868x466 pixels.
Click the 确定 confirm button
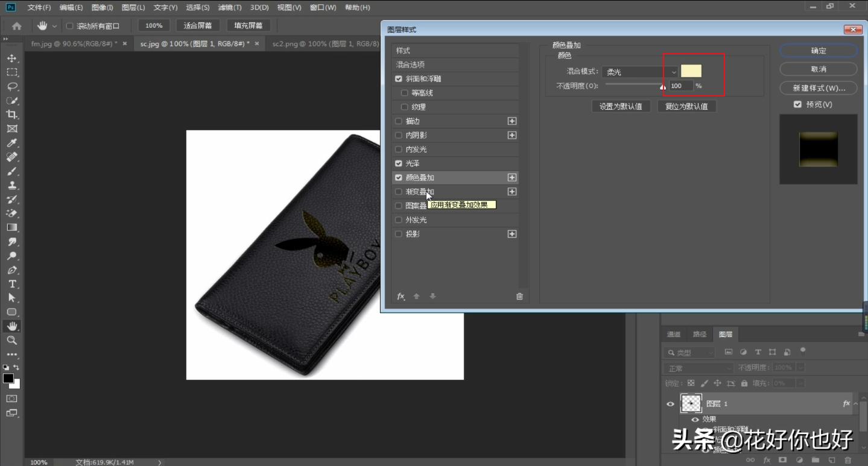tap(818, 51)
